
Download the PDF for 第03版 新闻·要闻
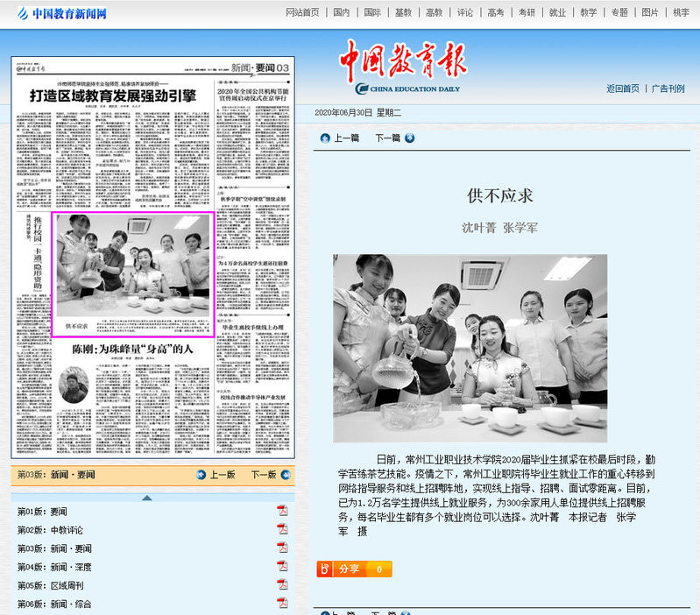point(282,548)
